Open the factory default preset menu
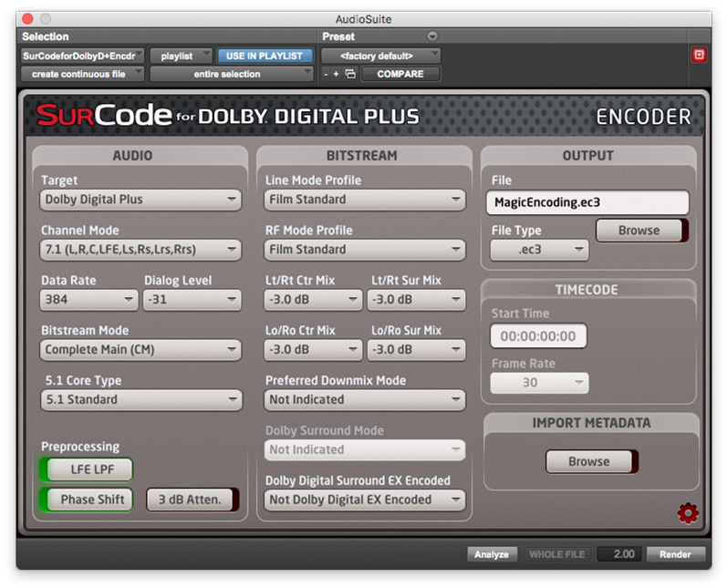The width and height of the screenshot is (727, 588). click(380, 57)
